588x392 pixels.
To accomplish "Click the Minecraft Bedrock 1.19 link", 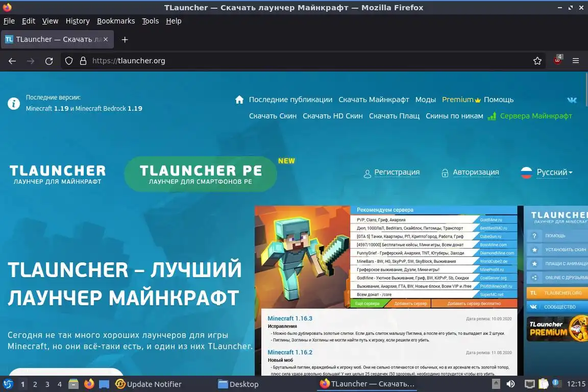I will click(x=109, y=108).
